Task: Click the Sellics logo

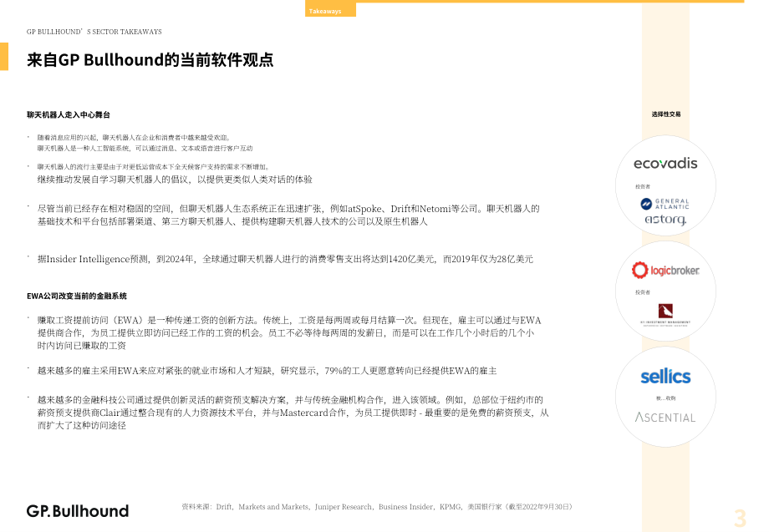Action: tap(665, 376)
